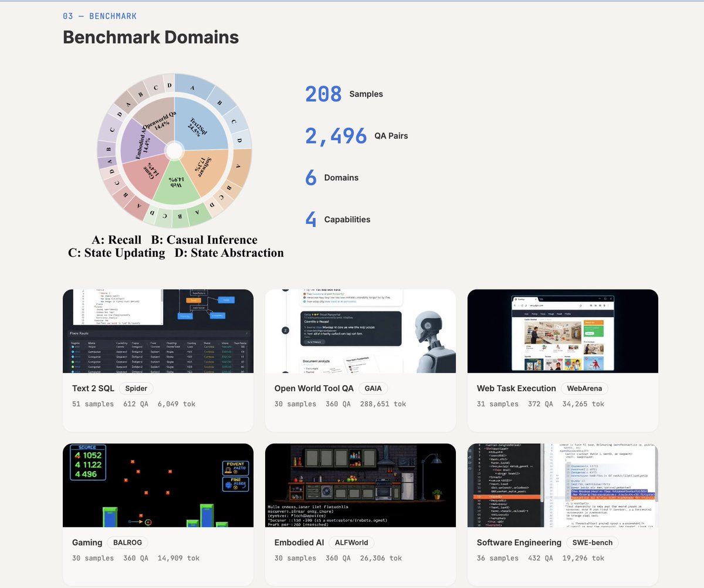Click the "208" samples number

click(x=323, y=94)
